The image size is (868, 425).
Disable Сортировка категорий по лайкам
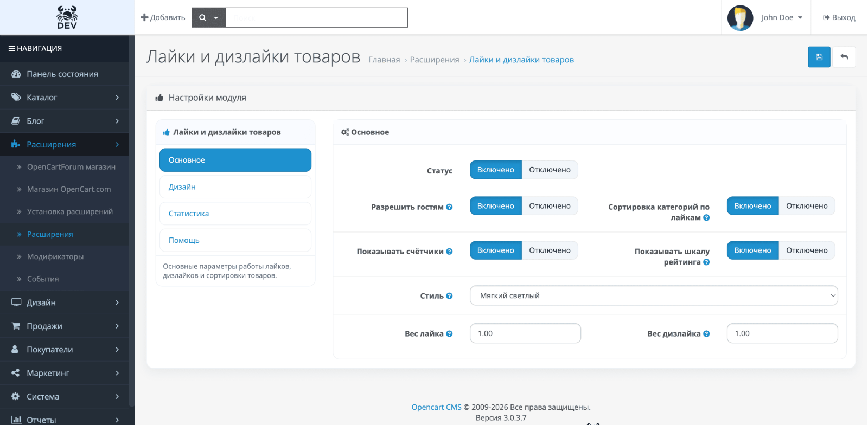point(807,206)
